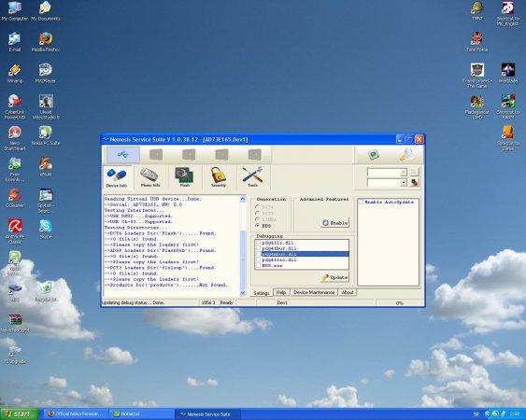Launch Transformers The Game shortcut

477,76
